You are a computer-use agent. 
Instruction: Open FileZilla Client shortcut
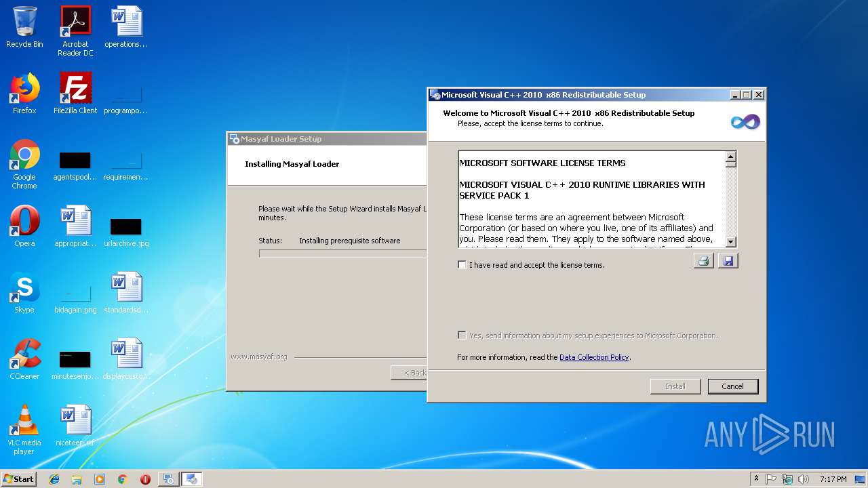click(x=75, y=94)
